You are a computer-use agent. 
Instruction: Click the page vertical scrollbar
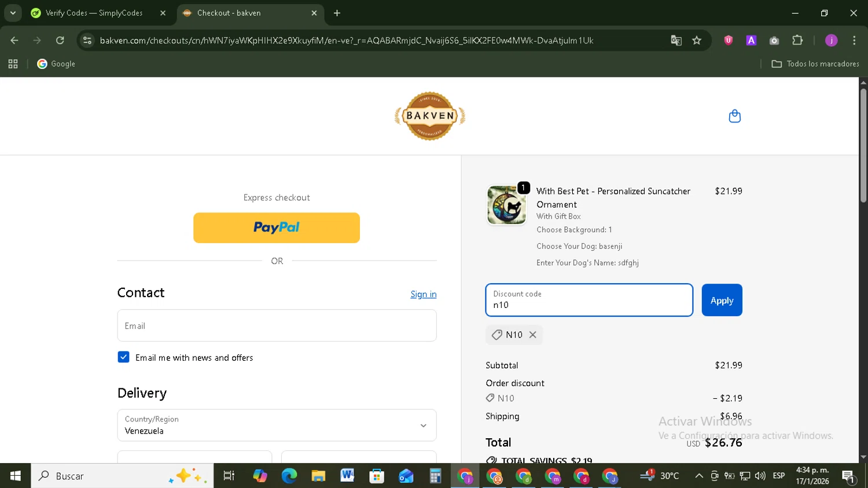(x=863, y=145)
